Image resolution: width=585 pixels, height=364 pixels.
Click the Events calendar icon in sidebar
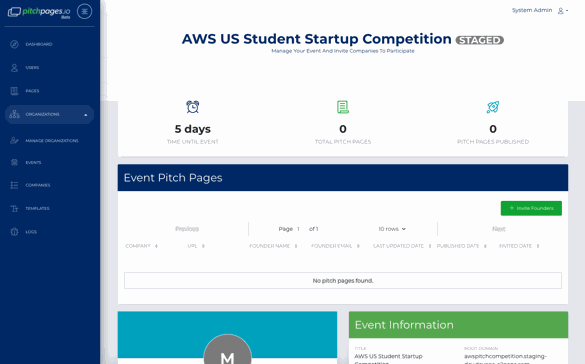pos(14,162)
